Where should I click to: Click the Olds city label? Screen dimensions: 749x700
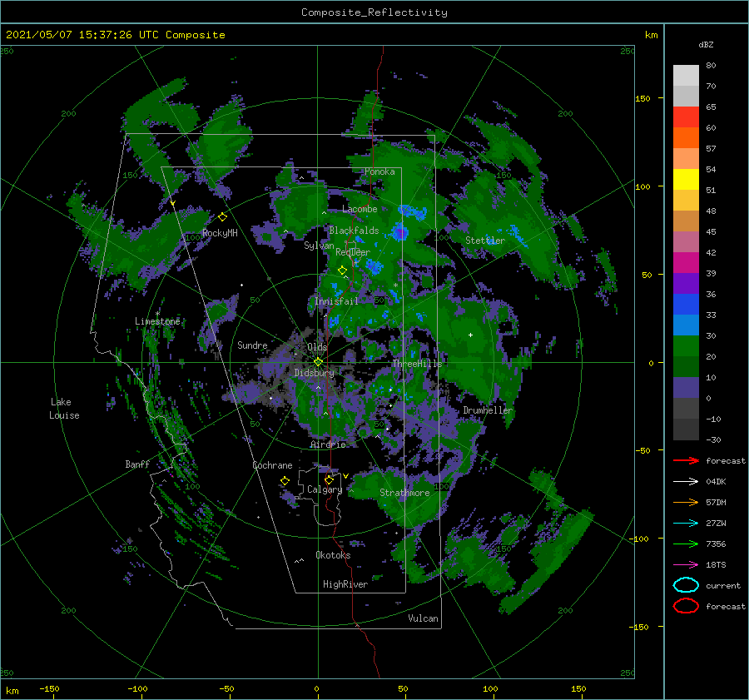[x=317, y=347]
